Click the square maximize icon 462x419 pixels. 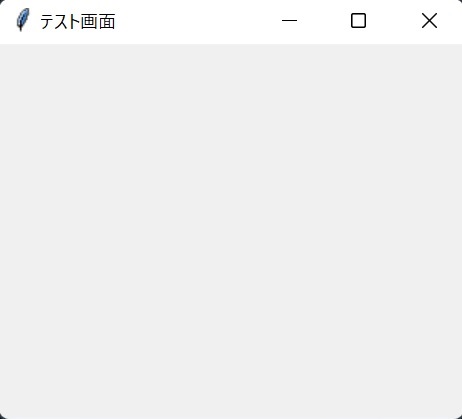[x=358, y=21]
